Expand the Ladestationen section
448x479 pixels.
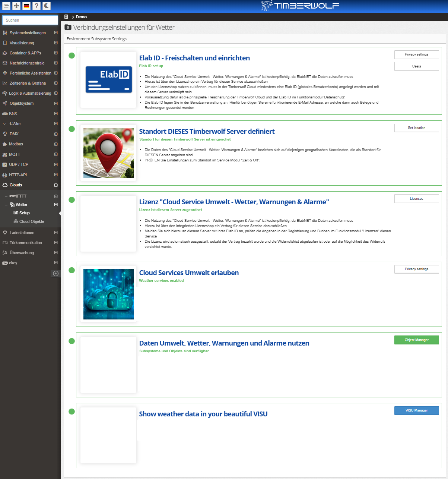[56, 233]
